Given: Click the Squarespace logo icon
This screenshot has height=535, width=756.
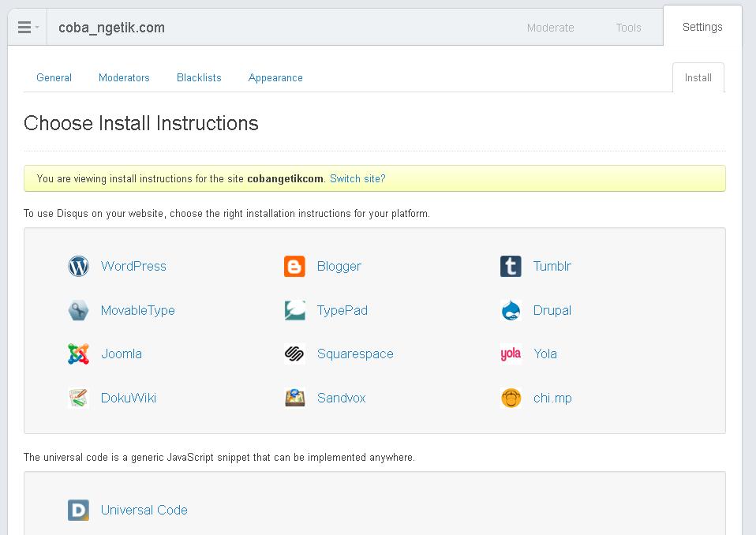Looking at the screenshot, I should [x=294, y=354].
